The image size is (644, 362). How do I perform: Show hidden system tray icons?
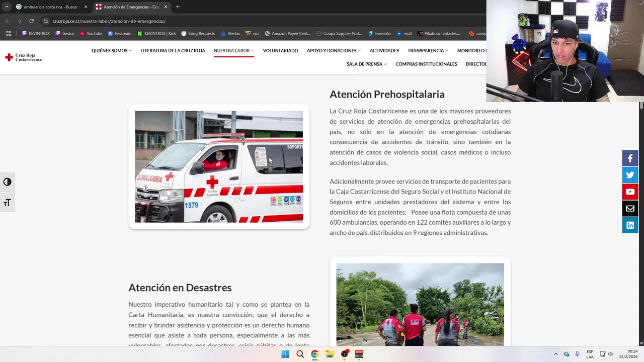pyautogui.click(x=555, y=354)
